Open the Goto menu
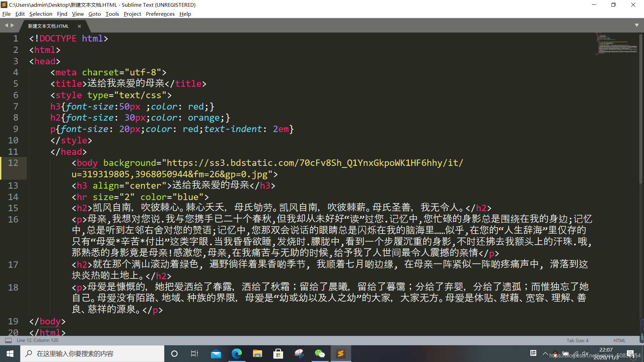 pos(95,14)
